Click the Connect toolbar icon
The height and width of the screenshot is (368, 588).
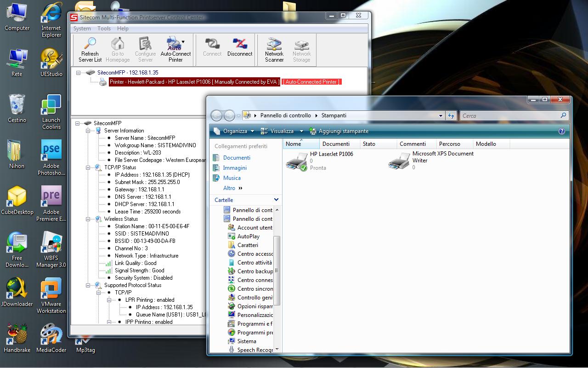pos(212,47)
